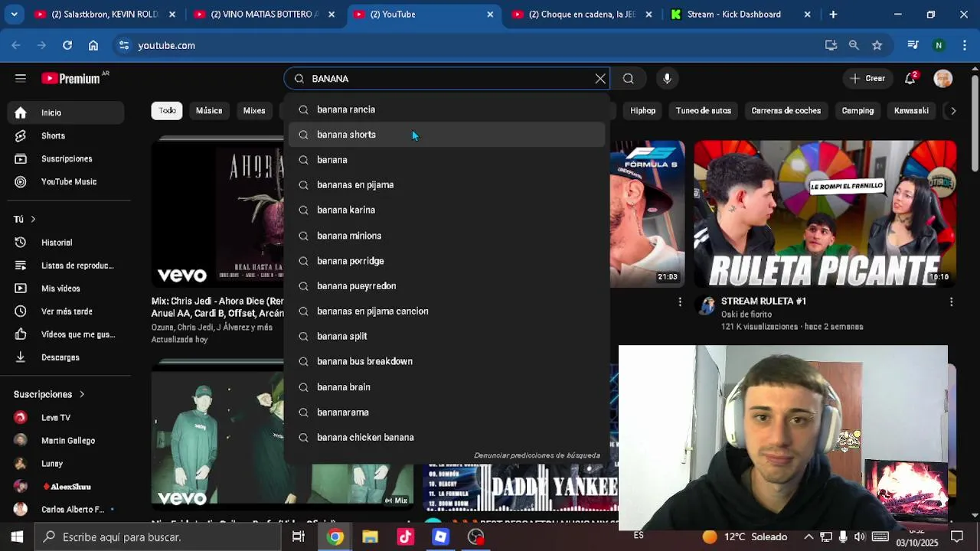Open Chrome tab search dropdown
This screenshot has height=551, width=980.
coord(15,14)
